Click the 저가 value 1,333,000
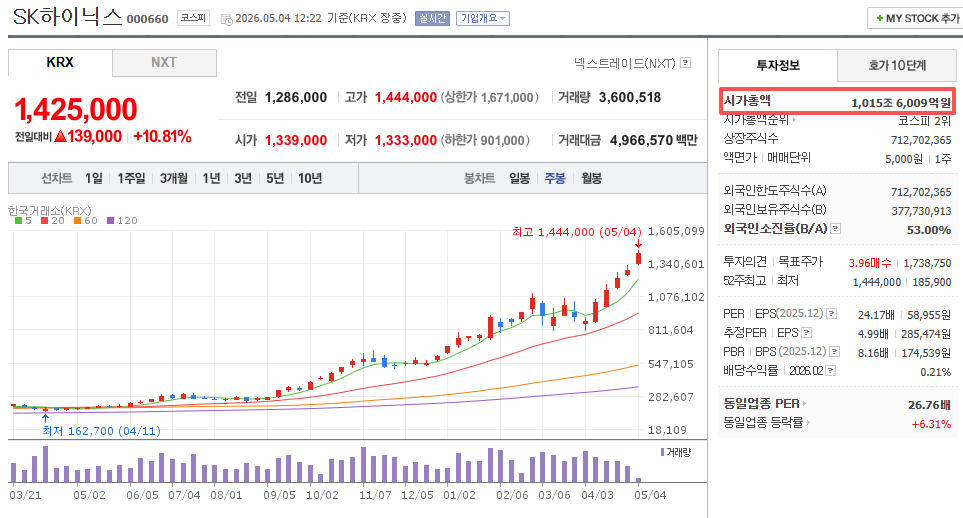Viewport: 963px width, 518px height. (406, 141)
